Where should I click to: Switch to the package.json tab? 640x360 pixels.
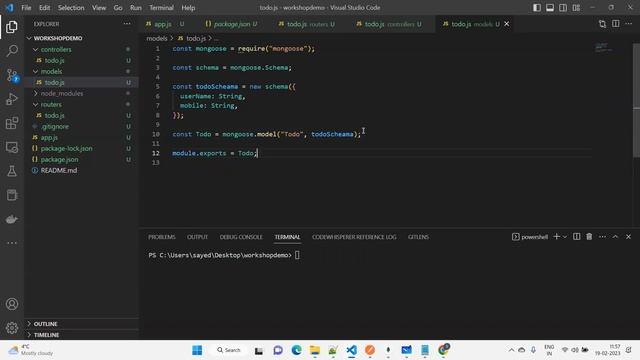coord(231,24)
